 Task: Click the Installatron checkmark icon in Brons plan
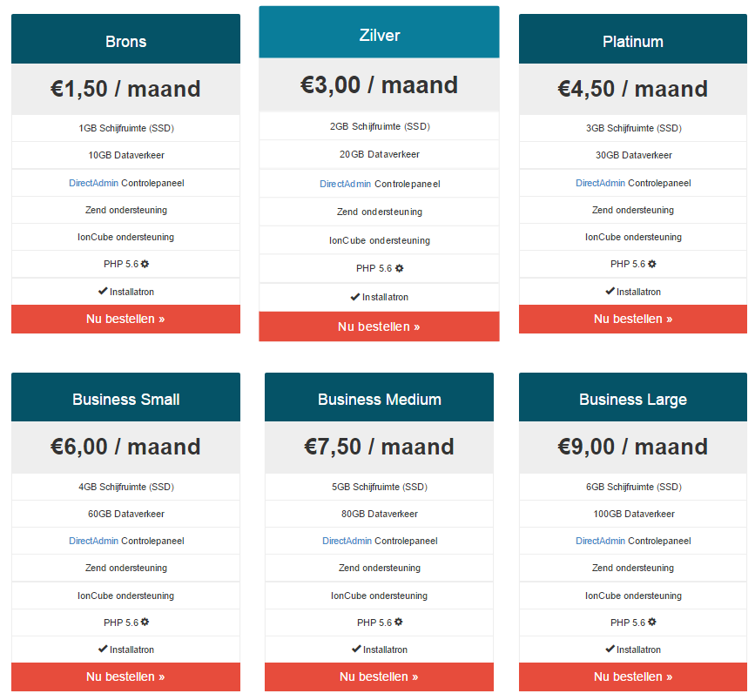pos(103,291)
